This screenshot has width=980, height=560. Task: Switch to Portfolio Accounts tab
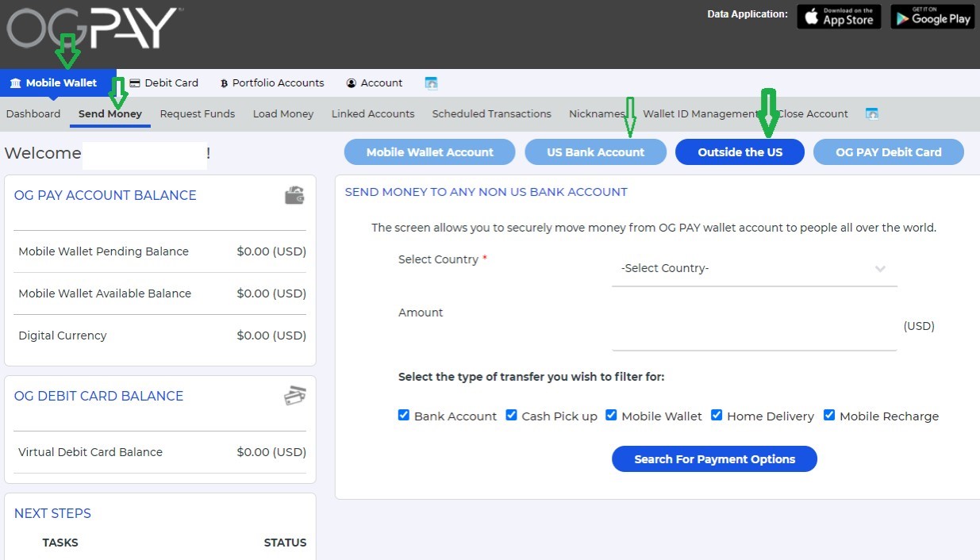point(272,82)
